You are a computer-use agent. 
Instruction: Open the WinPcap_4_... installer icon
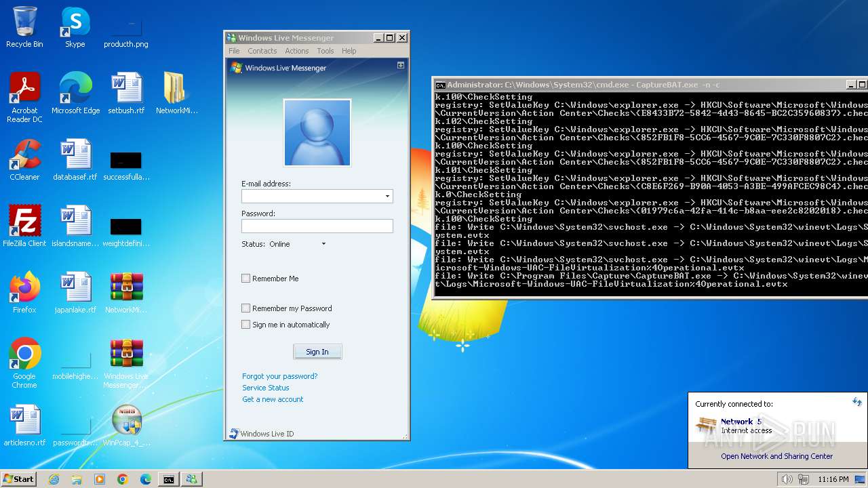pos(126,426)
